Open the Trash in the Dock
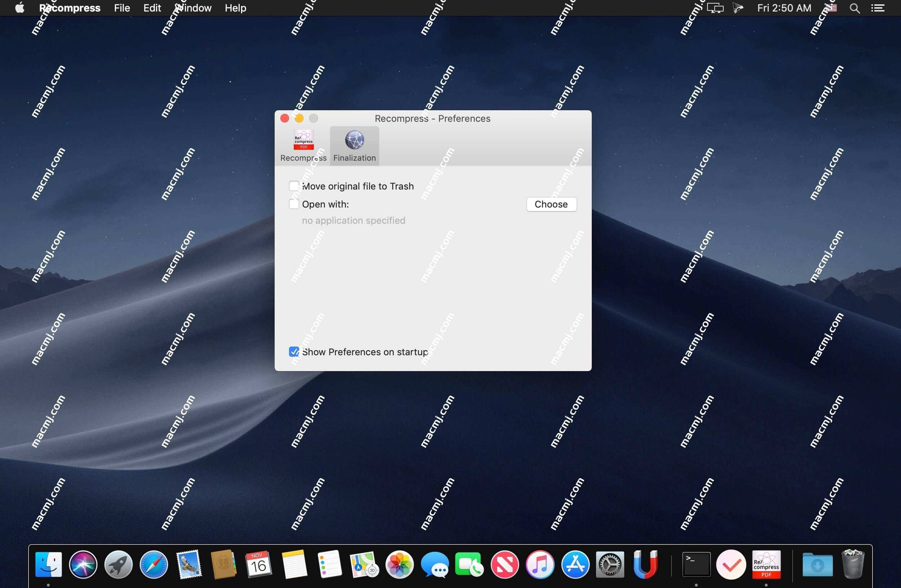The height and width of the screenshot is (588, 901). point(853,565)
